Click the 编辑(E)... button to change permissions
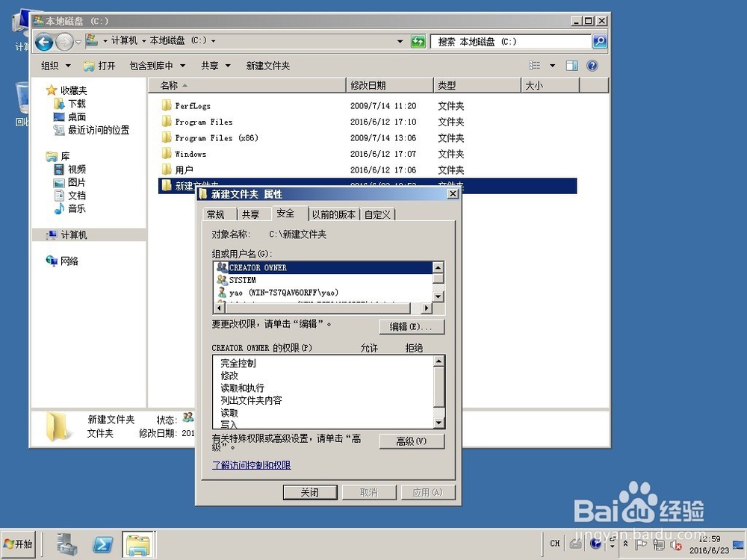This screenshot has width=747, height=560. (x=412, y=326)
